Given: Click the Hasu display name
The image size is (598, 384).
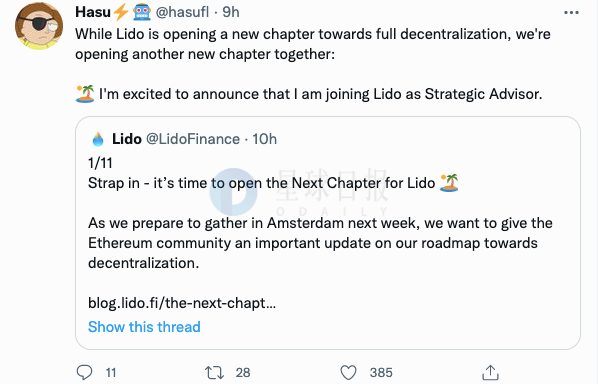Looking at the screenshot, I should click(x=93, y=12).
